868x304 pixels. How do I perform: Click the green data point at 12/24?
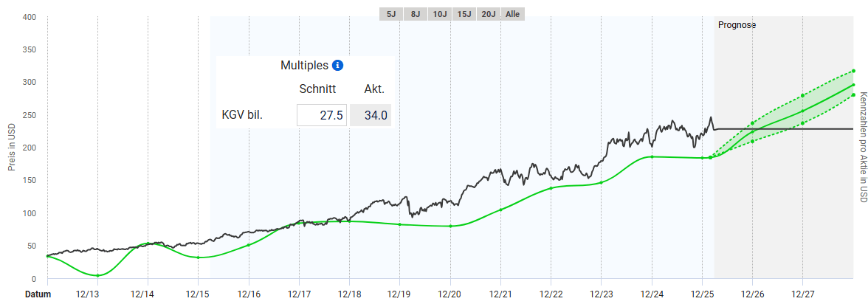[x=652, y=156]
